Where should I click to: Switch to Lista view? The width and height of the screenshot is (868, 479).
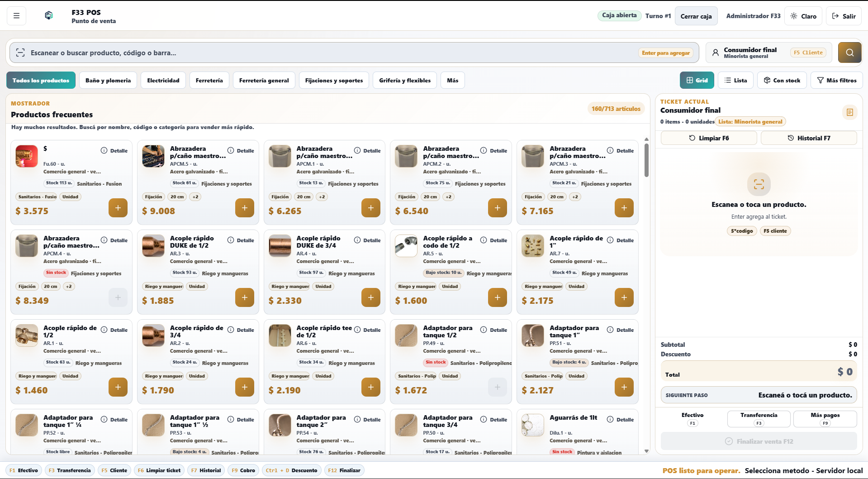[x=735, y=80]
